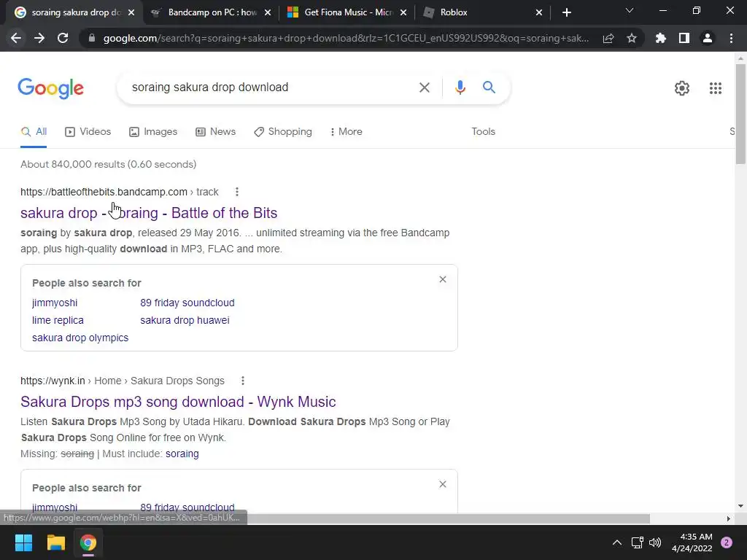
Task: Click Must include soraing link
Action: [182, 454]
